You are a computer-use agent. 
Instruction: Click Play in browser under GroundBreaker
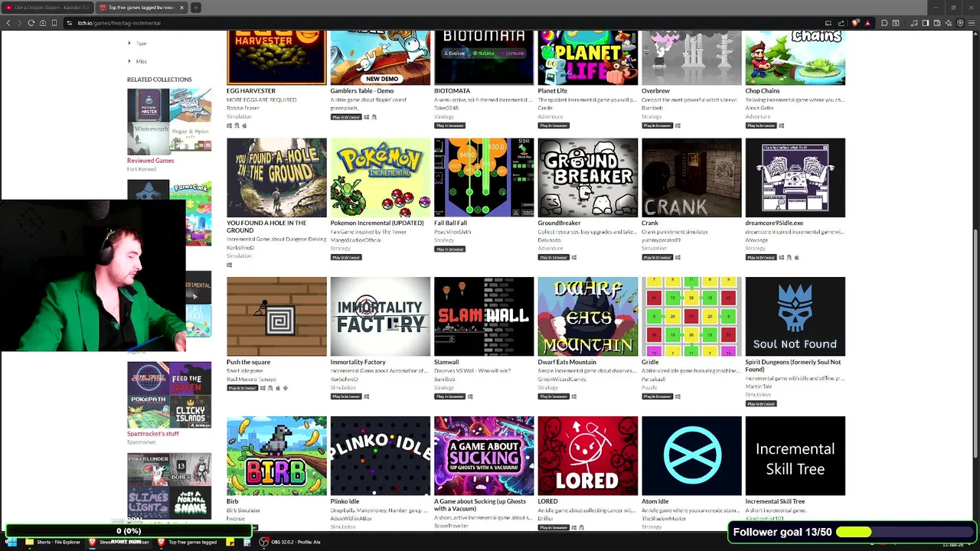click(554, 257)
